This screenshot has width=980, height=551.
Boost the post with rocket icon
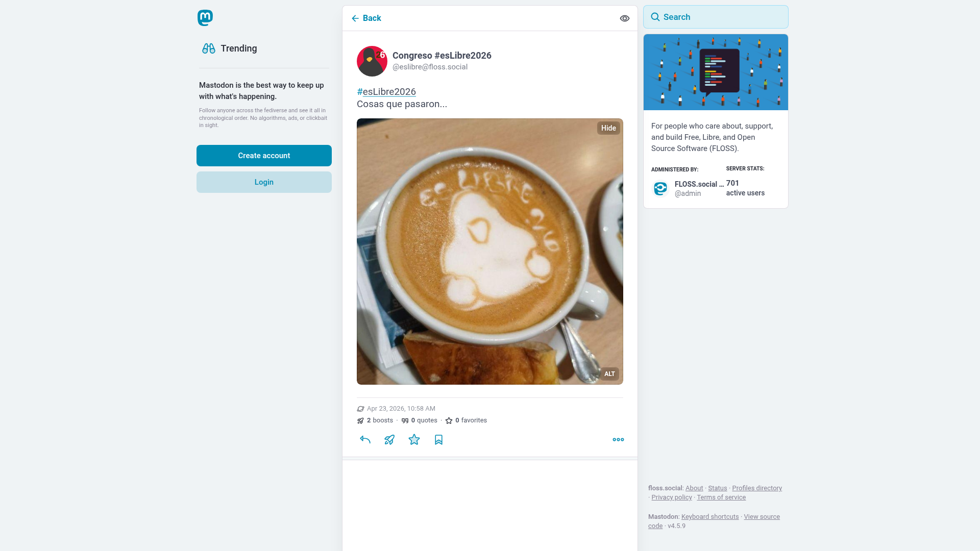tap(389, 440)
